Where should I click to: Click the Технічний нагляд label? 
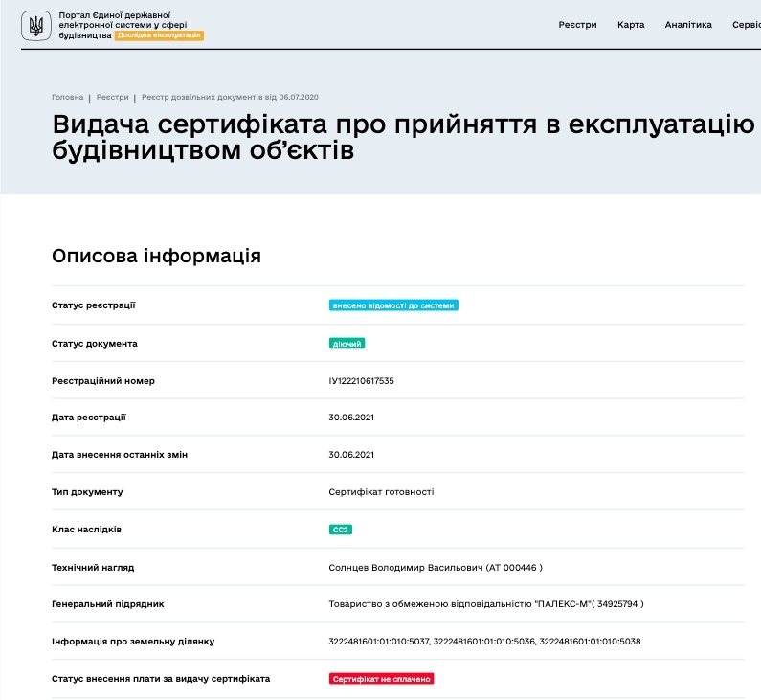tap(93, 568)
